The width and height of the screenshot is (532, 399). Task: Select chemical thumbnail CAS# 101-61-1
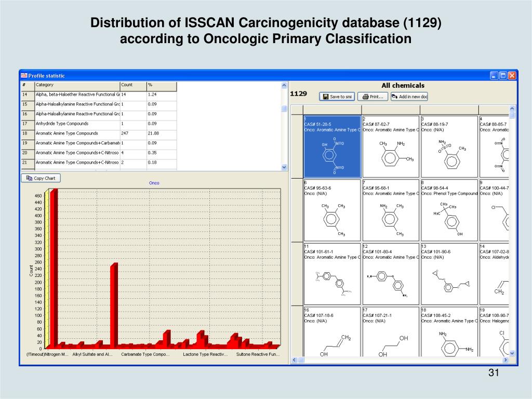[x=332, y=274]
